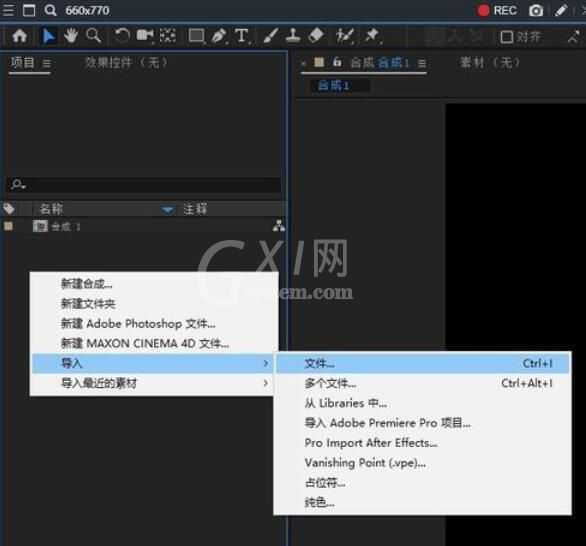Click the Home icon in toolbar

19,36
